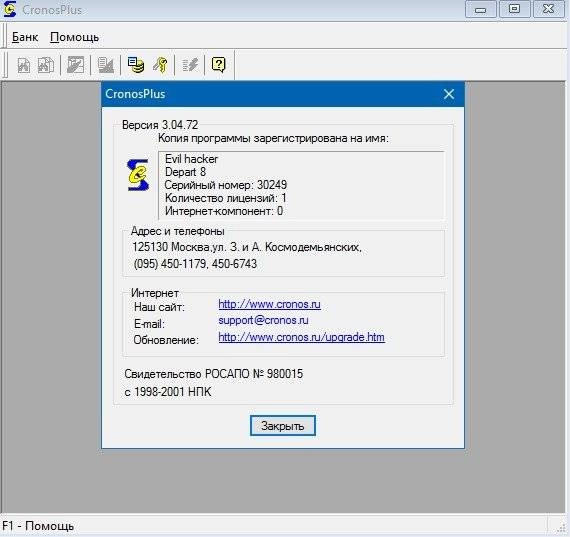570x537 pixels.
Task: Open the Банк menu
Action: [x=25, y=37]
